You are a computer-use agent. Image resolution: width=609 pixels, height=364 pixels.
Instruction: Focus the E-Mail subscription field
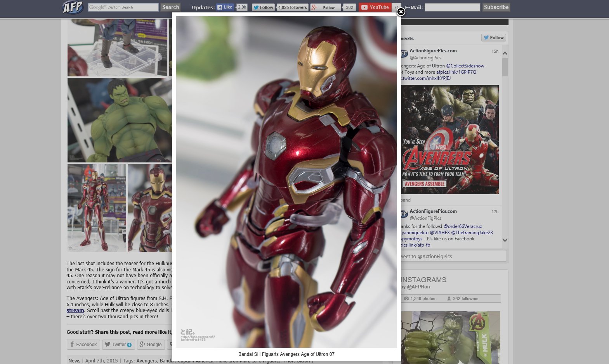[x=452, y=7]
